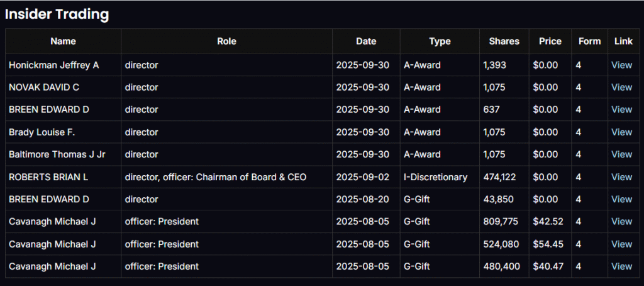
Task: Open View link for ROBERTS BRIAN L filing
Action: click(621, 177)
